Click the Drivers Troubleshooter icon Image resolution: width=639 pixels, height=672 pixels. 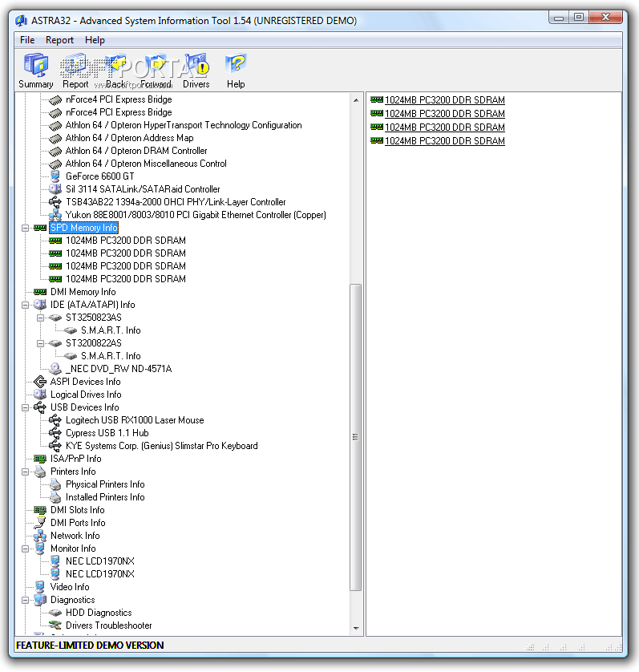tap(55, 625)
